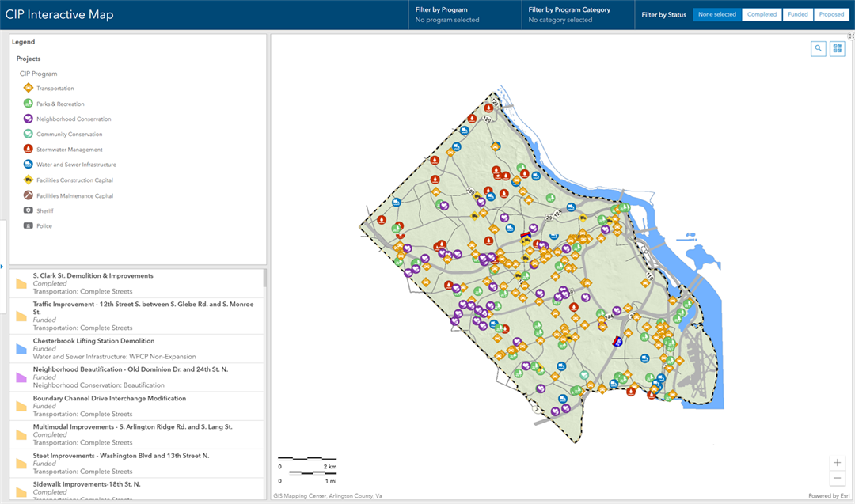This screenshot has height=504, width=855.
Task: Choose the None selected status filter
Action: point(716,14)
